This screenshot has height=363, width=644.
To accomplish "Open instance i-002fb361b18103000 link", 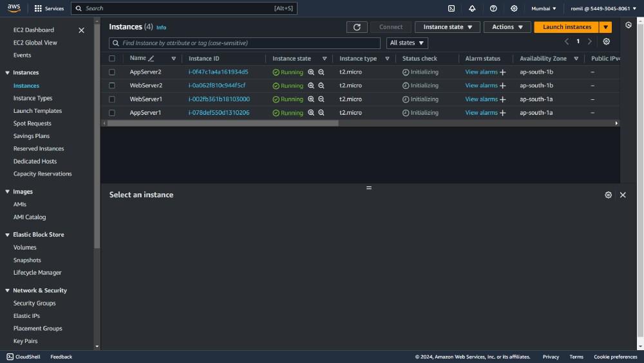I will pos(220,99).
